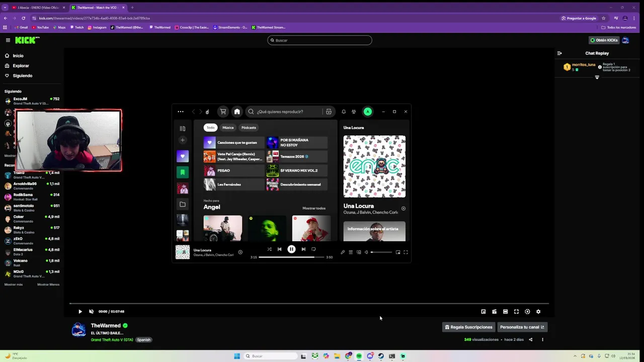The height and width of the screenshot is (362, 644).
Task: Open the ExcoJM followed channel
Action: [32, 101]
